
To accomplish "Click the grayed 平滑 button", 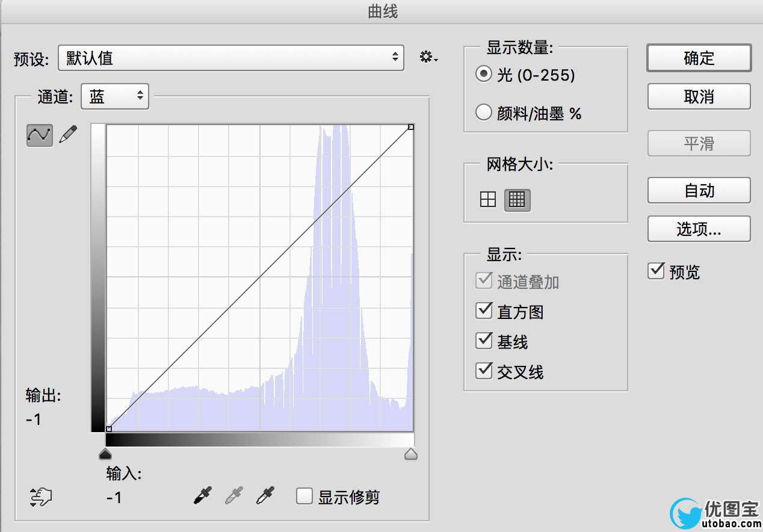I will coord(699,144).
